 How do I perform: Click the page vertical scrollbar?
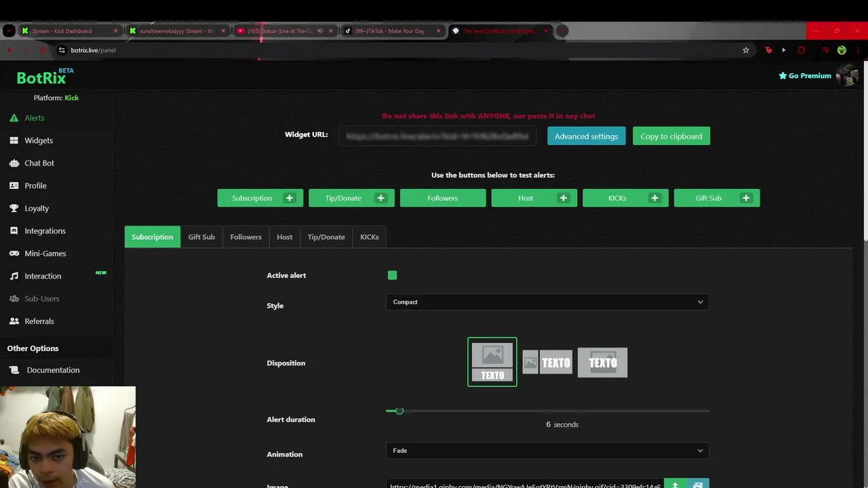pyautogui.click(x=865, y=149)
